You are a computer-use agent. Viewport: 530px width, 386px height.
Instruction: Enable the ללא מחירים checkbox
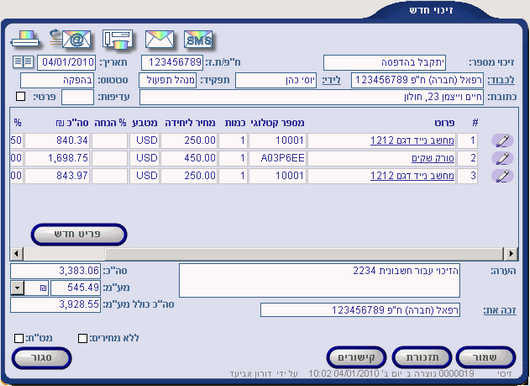83,338
